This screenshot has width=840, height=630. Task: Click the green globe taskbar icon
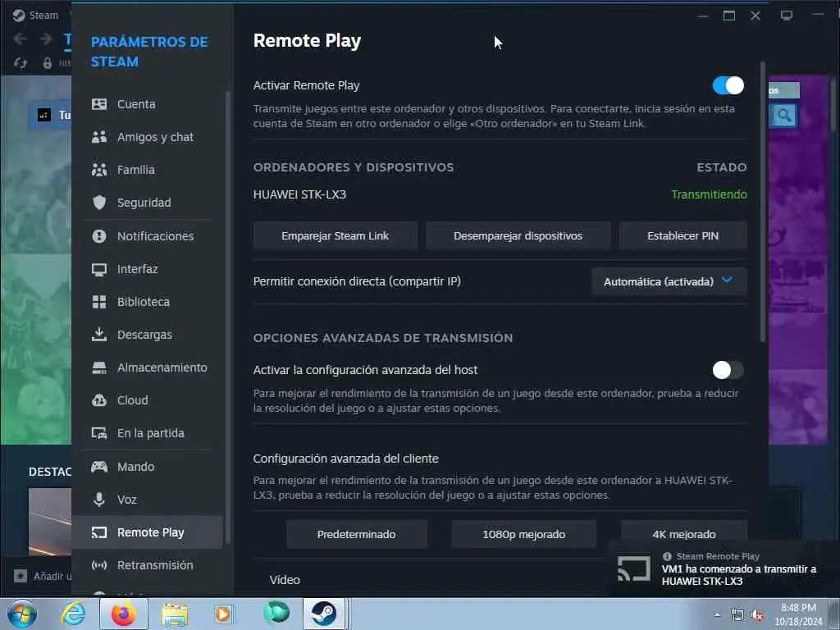[276, 614]
